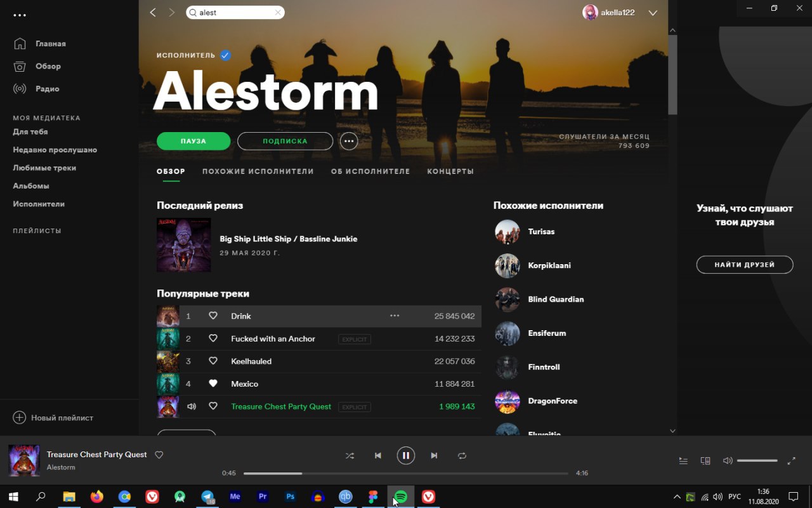The height and width of the screenshot is (508, 812).
Task: Switch to the КОНЦЕРТЫ tab
Action: [x=450, y=171]
